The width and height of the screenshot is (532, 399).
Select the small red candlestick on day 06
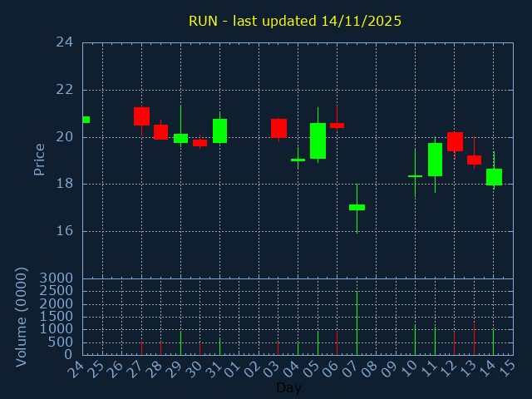click(337, 126)
